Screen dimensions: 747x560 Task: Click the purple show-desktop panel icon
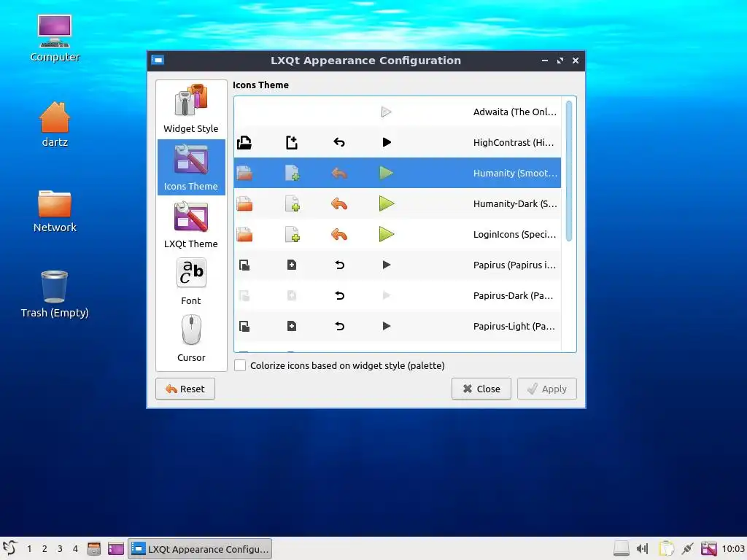pyautogui.click(x=116, y=548)
